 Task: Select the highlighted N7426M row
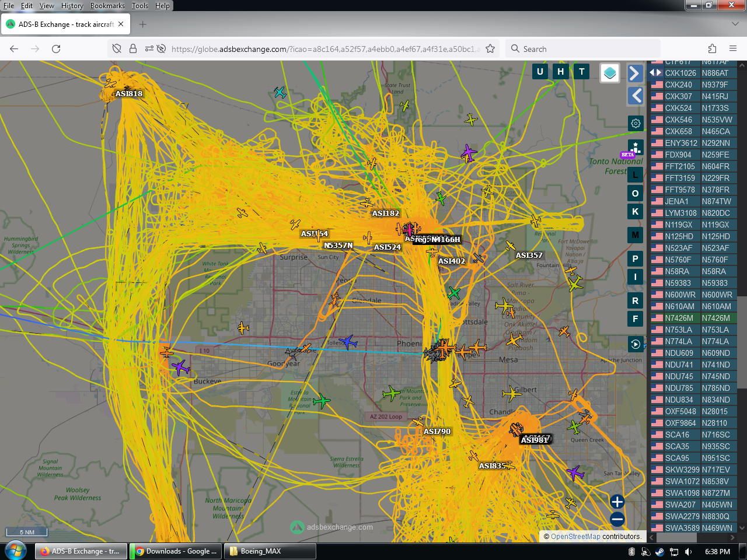[693, 318]
